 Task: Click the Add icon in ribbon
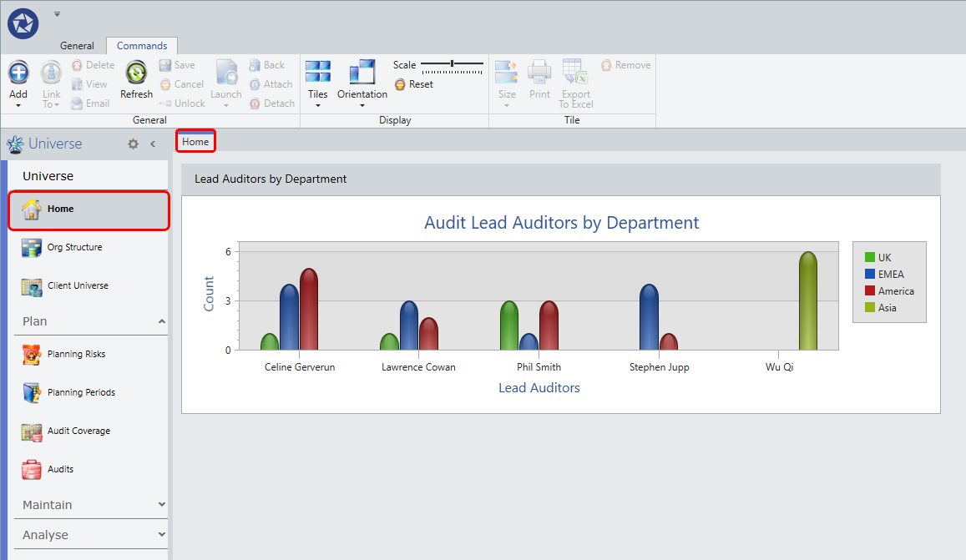[x=18, y=73]
